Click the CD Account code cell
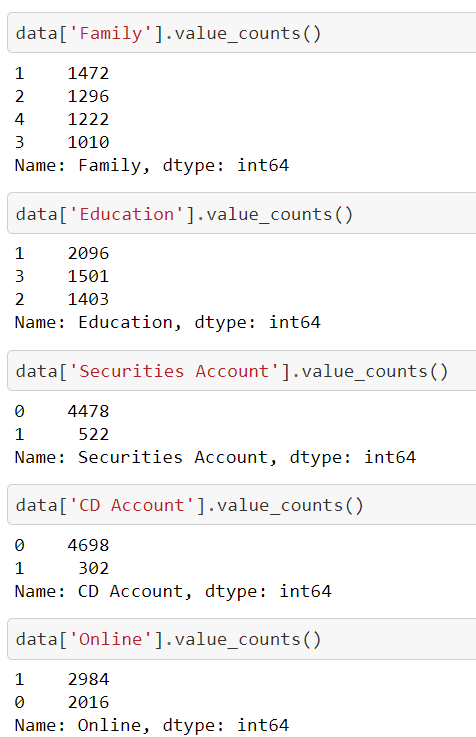476x737 pixels. point(242,505)
